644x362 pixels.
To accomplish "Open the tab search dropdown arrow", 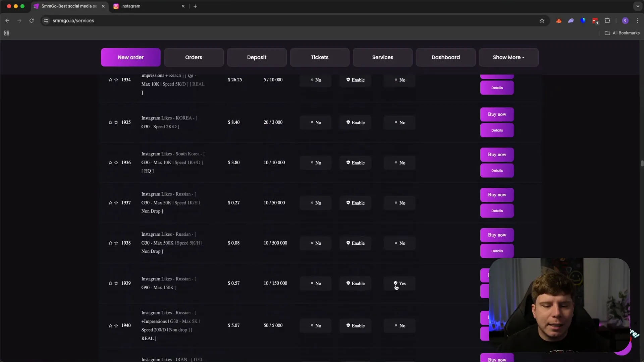I will (x=638, y=6).
